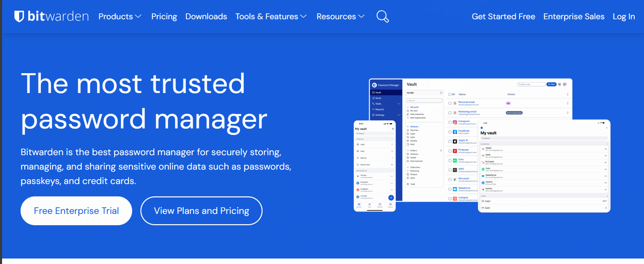
Task: Click the Facebook icon in desktop vault list
Action: 455,132
